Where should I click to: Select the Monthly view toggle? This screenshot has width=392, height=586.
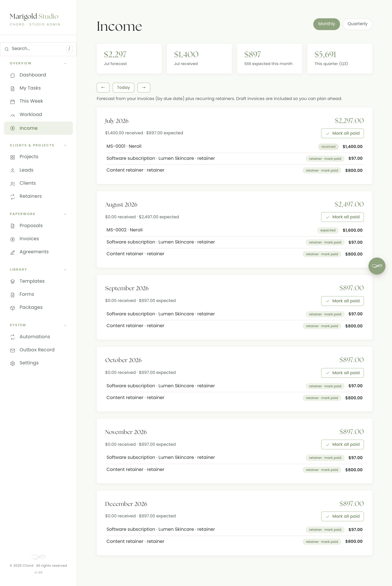[327, 24]
